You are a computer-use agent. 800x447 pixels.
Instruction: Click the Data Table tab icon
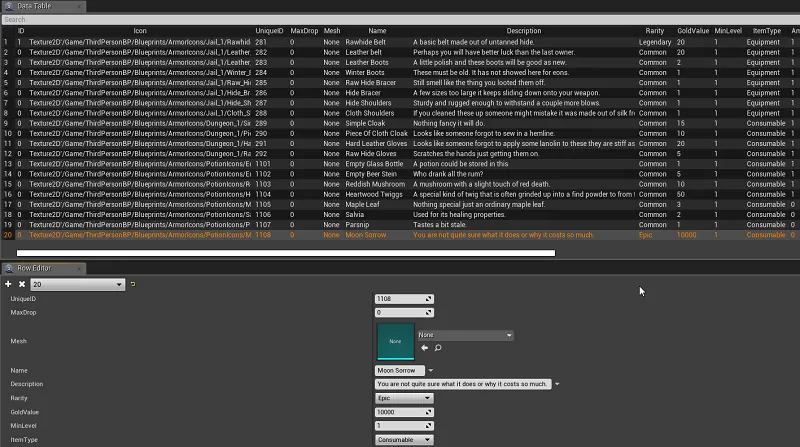[x=9, y=6]
